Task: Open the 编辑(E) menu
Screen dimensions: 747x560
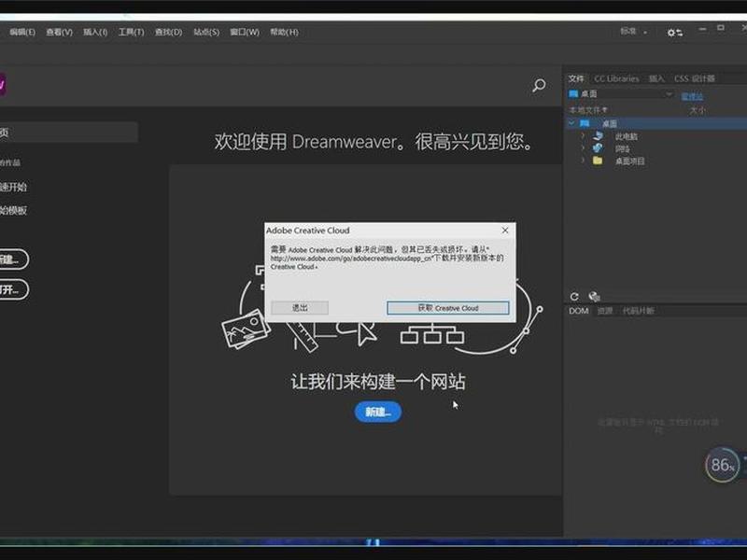Action: [x=22, y=32]
